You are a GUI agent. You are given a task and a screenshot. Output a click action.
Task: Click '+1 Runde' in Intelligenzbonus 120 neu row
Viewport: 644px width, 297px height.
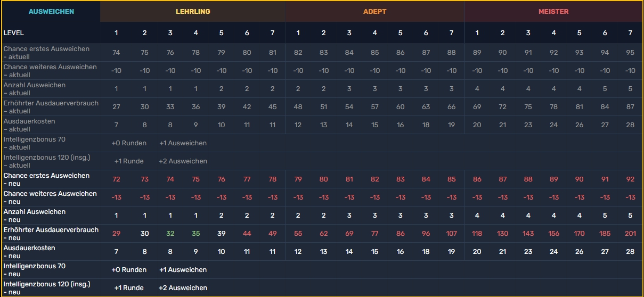coord(129,287)
